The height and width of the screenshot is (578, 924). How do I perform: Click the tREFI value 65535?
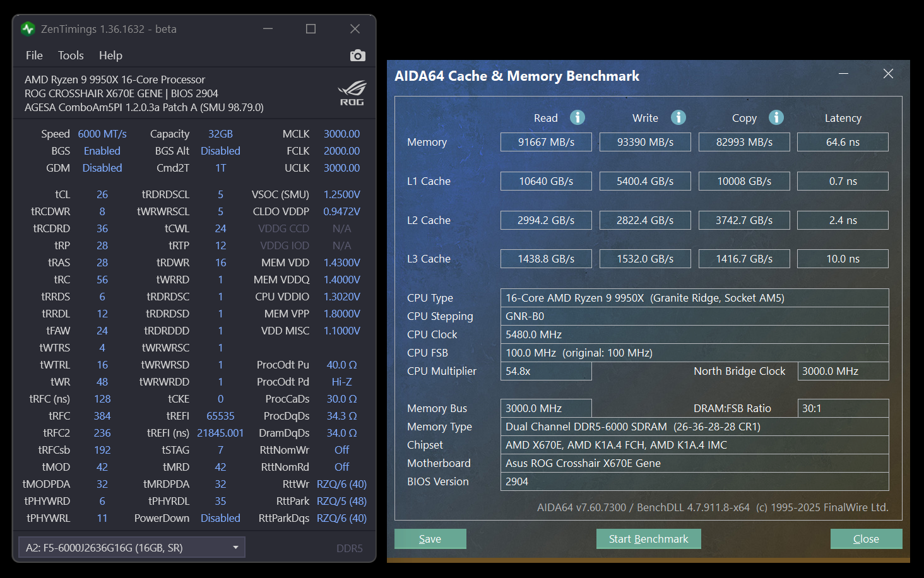220,416
